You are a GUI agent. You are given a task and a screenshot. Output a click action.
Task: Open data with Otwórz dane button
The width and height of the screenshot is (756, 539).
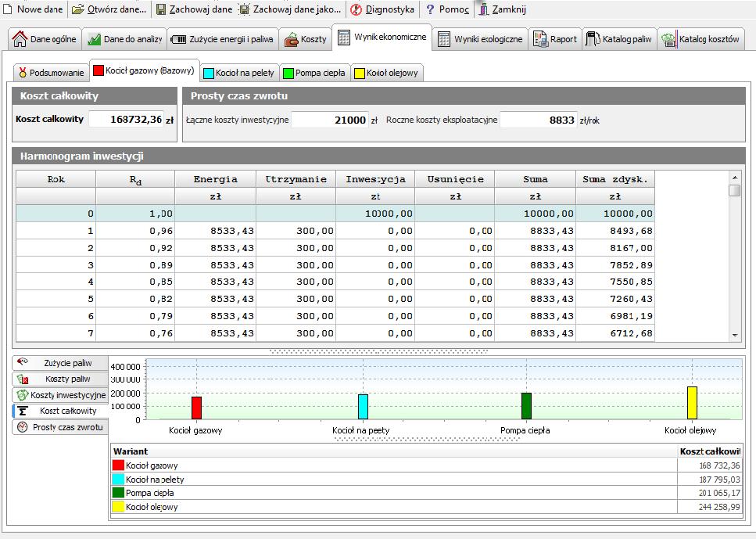coord(109,9)
